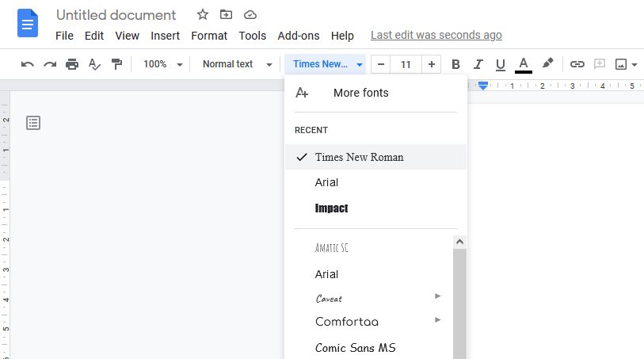This screenshot has height=359, width=644.
Task: Open the text color picker
Action: click(x=524, y=65)
